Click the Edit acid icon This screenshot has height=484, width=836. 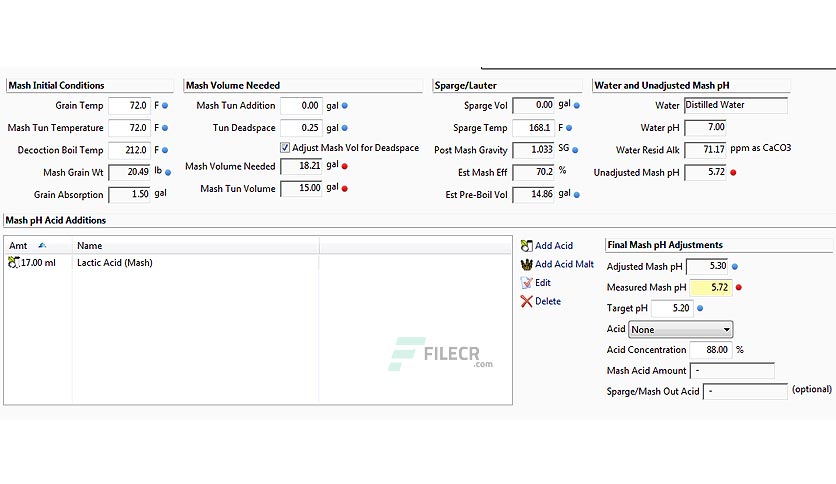click(526, 283)
